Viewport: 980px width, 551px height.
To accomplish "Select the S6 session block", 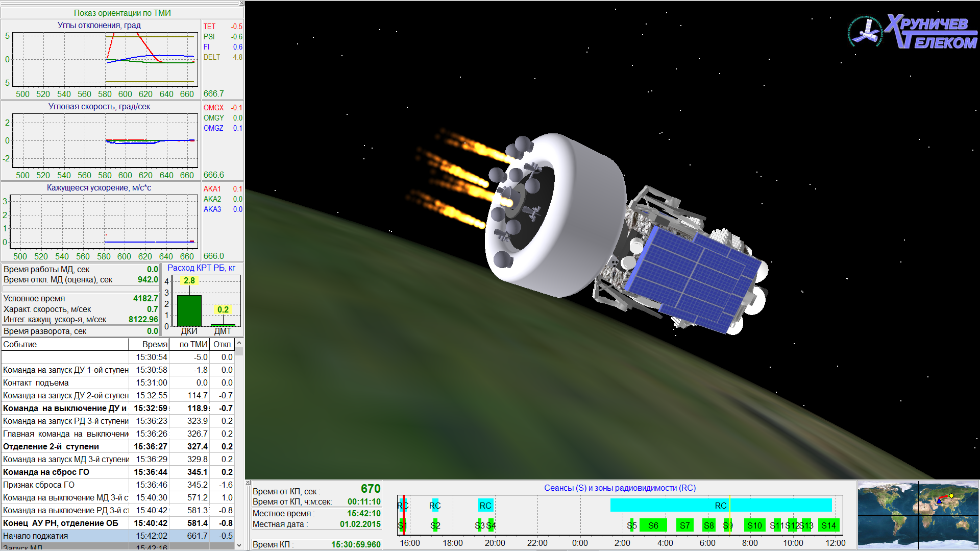I will tap(653, 525).
